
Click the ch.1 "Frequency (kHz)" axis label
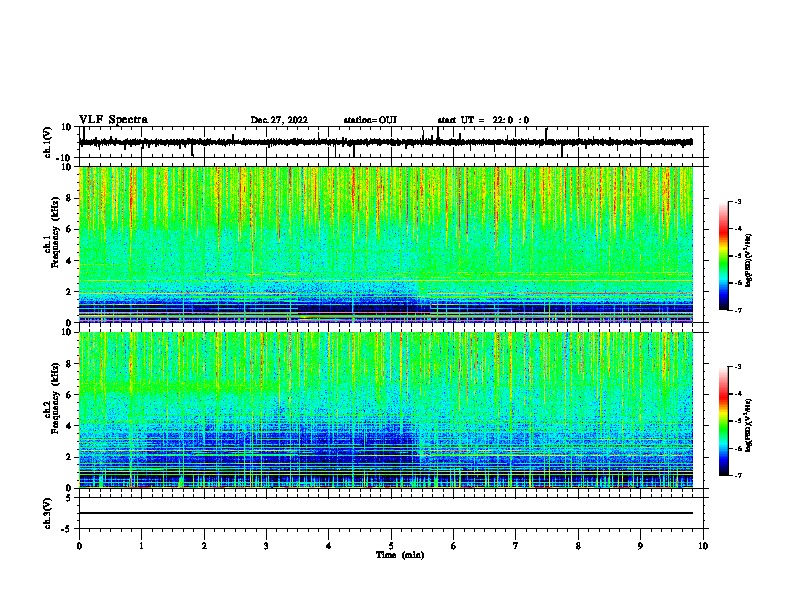click(x=55, y=231)
